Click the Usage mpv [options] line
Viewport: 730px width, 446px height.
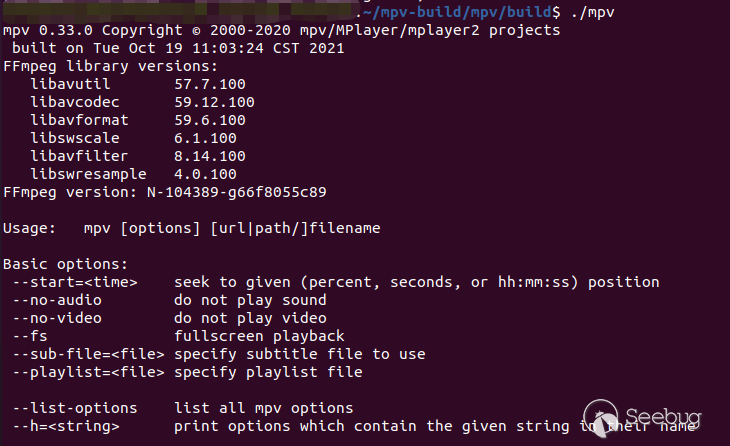(x=192, y=228)
